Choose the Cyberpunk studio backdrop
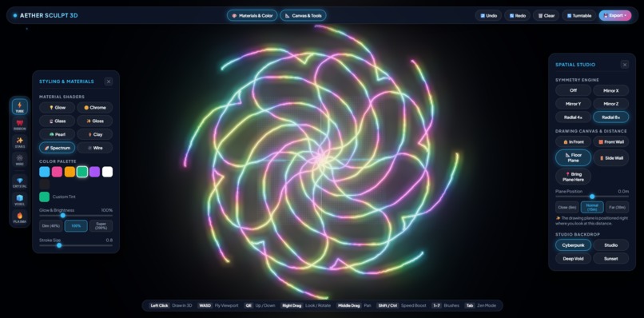Image resolution: width=644 pixels, height=318 pixels. 574,245
